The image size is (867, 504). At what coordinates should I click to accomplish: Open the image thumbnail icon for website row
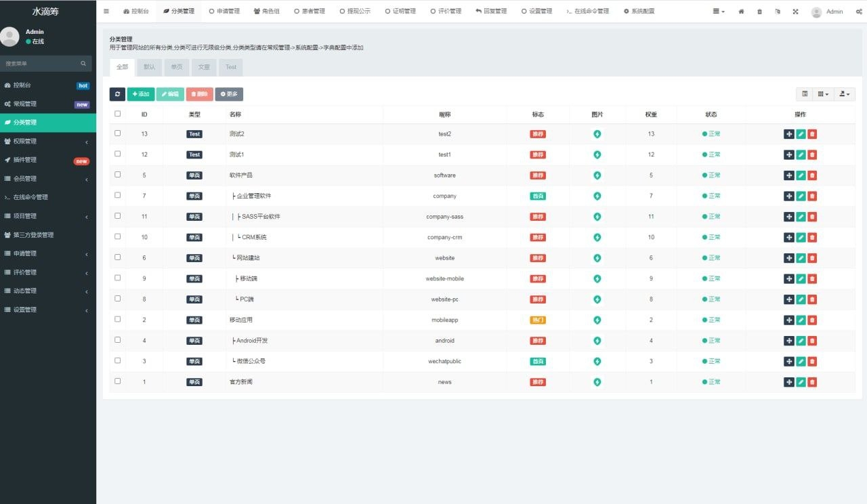coord(597,258)
